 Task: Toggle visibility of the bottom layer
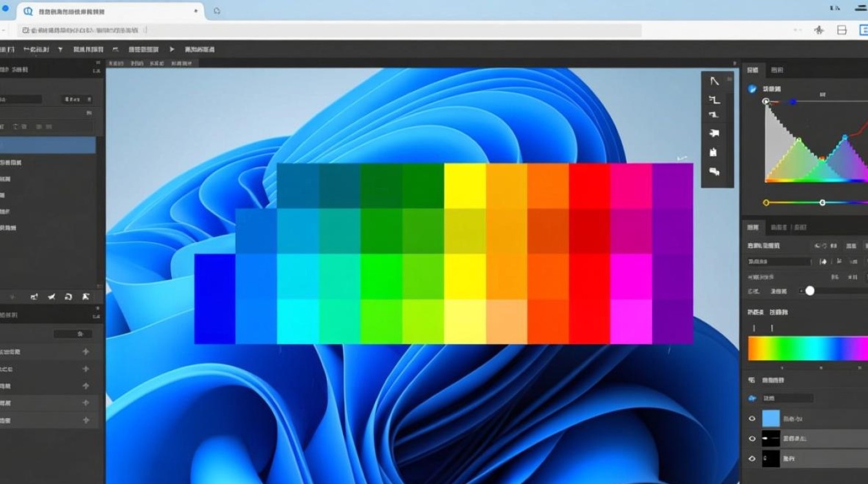coord(752,459)
